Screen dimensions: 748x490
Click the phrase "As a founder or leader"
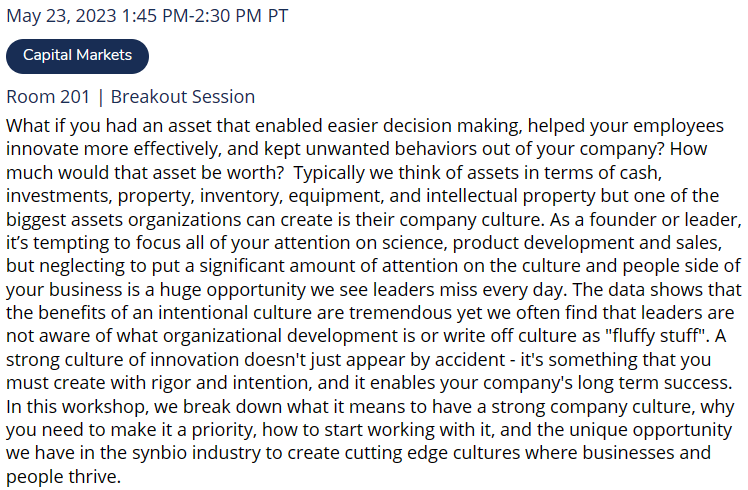(x=644, y=220)
